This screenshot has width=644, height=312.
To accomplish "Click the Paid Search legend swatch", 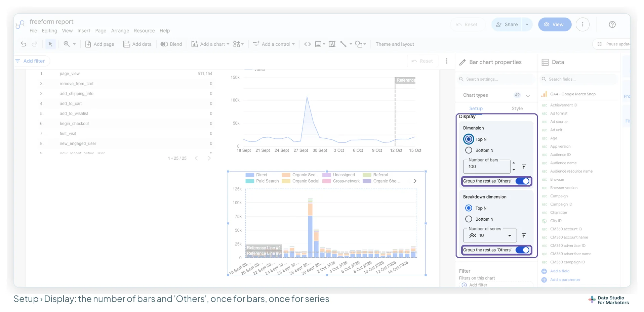I will (x=249, y=181).
